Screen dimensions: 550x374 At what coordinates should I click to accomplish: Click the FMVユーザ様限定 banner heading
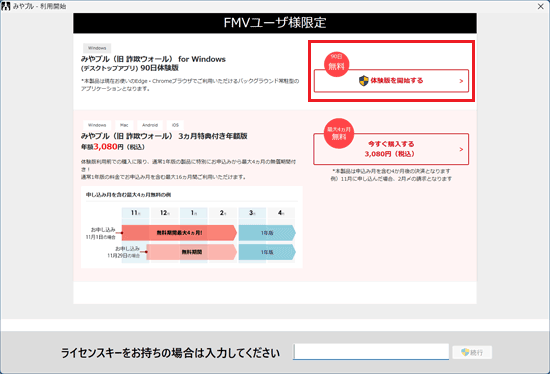point(275,23)
